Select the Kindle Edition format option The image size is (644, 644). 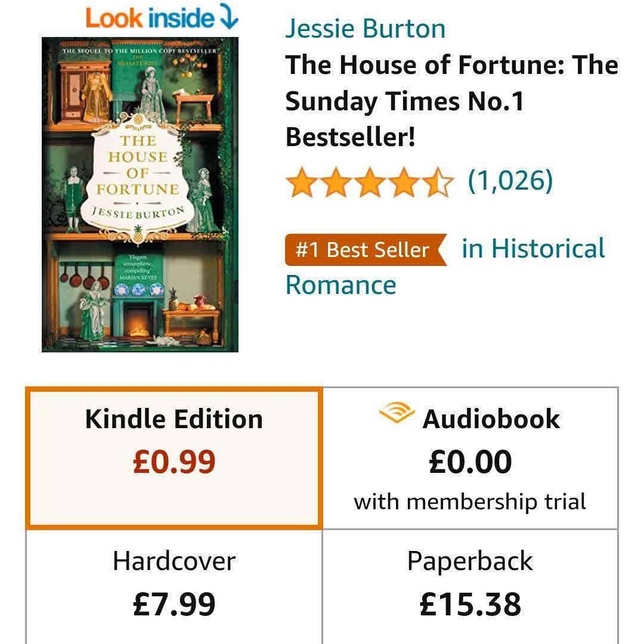174,458
